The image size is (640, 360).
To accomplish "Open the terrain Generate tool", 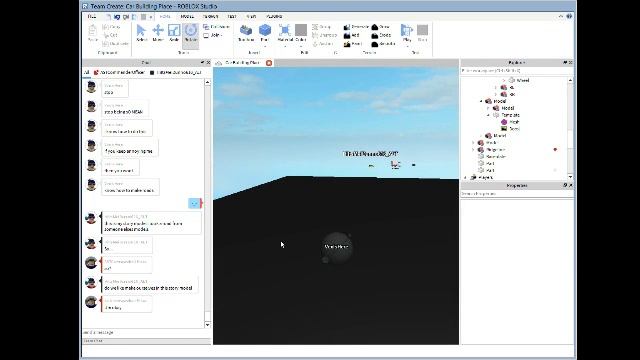I will click(x=356, y=27).
